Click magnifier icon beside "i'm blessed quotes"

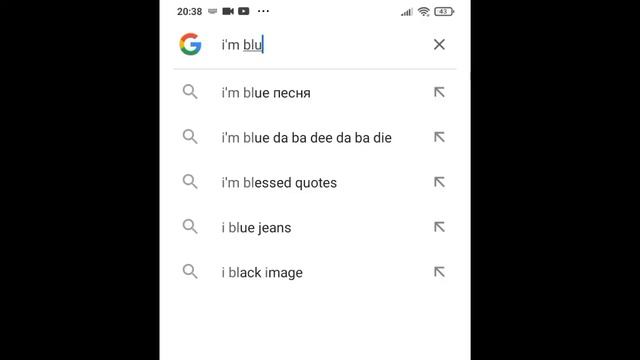pos(190,182)
